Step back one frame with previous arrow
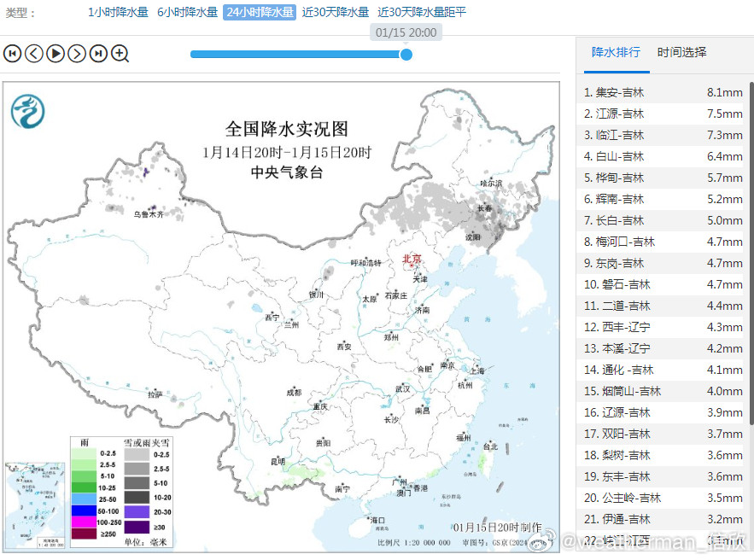The image size is (754, 560). [x=32, y=53]
